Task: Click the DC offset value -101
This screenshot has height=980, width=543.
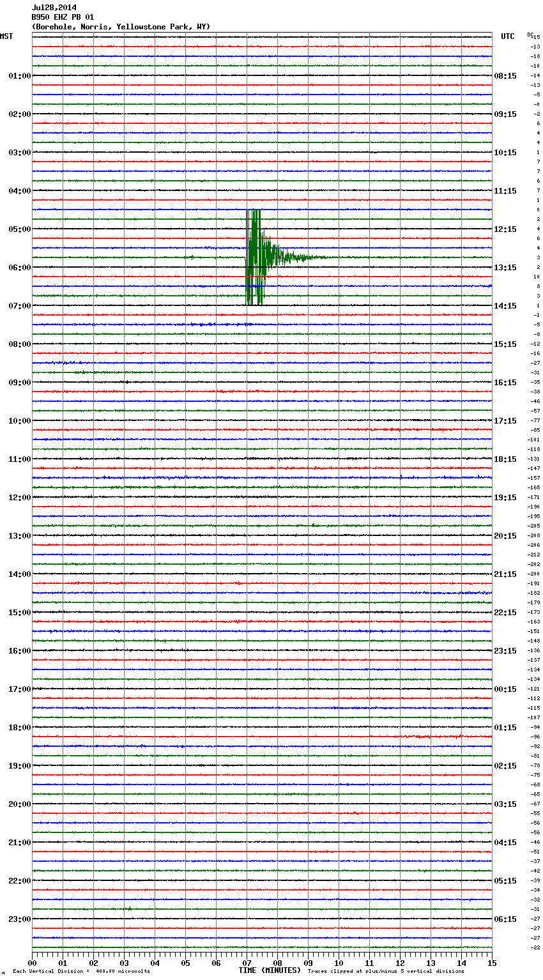Action: pos(534,440)
